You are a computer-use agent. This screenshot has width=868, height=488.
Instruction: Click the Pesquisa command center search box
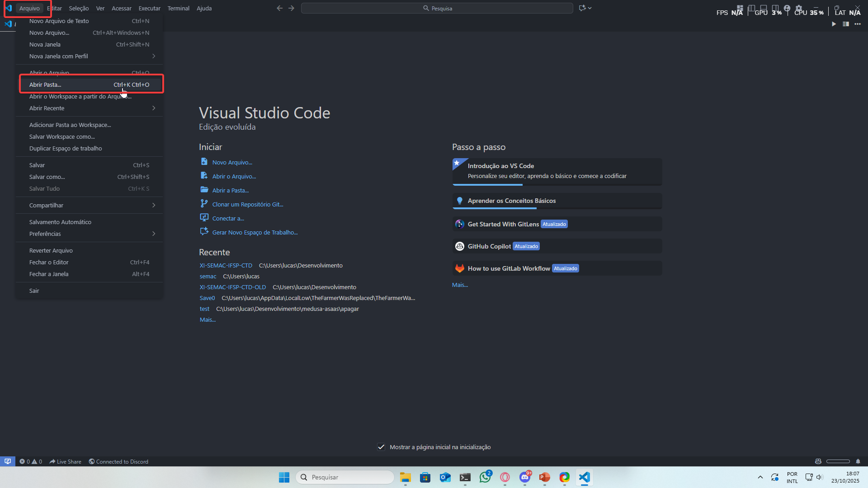[437, 8]
